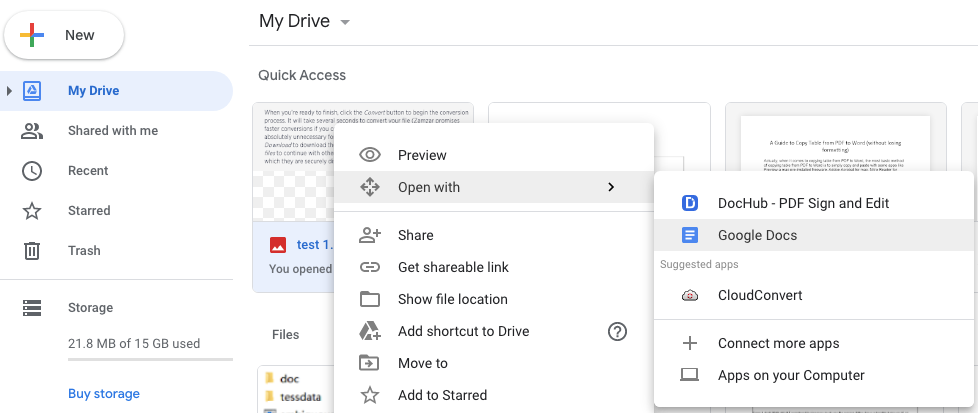This screenshot has height=413, width=978.
Task: Select Share in context menu
Action: tap(494, 235)
